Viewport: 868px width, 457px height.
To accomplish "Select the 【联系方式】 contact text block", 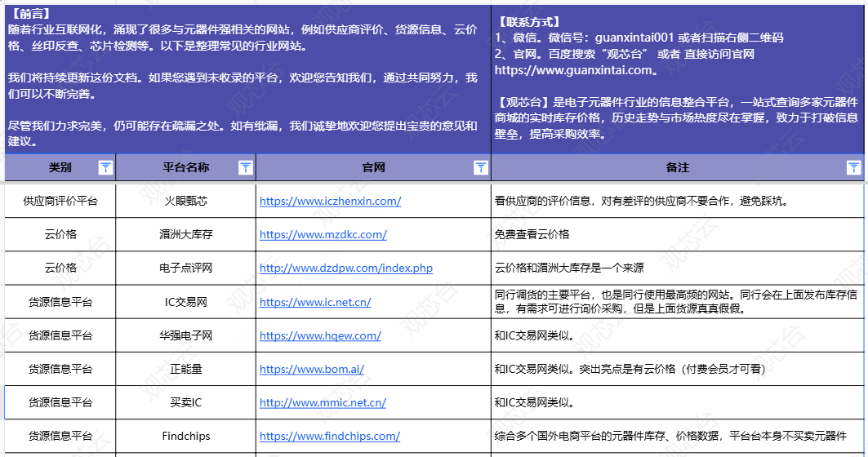I will click(x=678, y=78).
